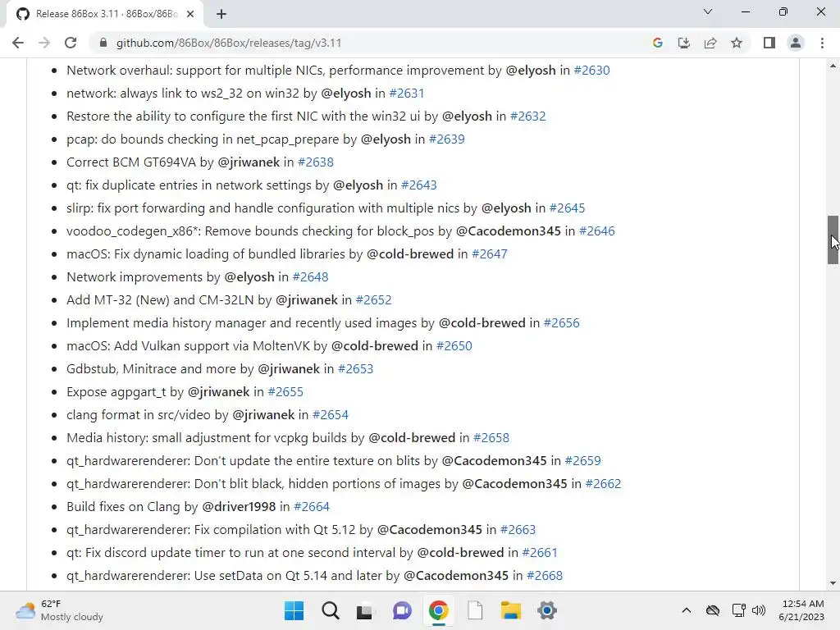Click the Chrome taskbar icon
Image resolution: width=840 pixels, height=630 pixels.
pos(438,610)
